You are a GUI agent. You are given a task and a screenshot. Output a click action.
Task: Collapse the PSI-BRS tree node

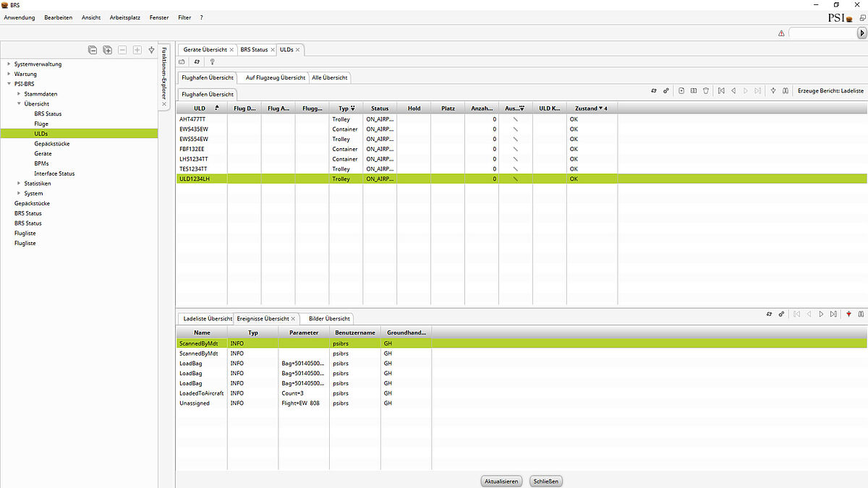pyautogui.click(x=9, y=84)
